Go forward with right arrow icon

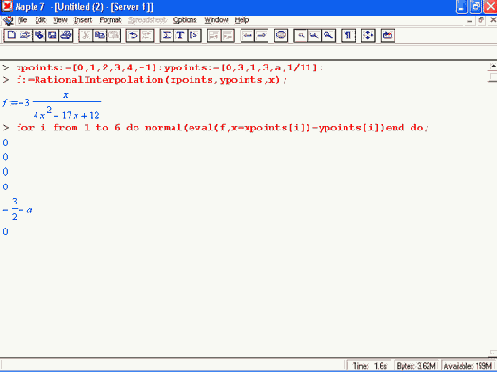[261, 35]
